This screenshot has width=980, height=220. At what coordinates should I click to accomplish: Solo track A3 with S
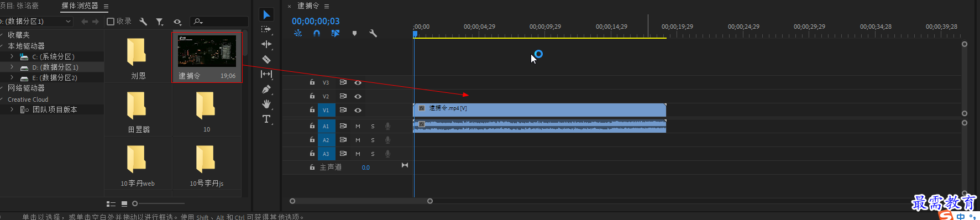click(373, 154)
